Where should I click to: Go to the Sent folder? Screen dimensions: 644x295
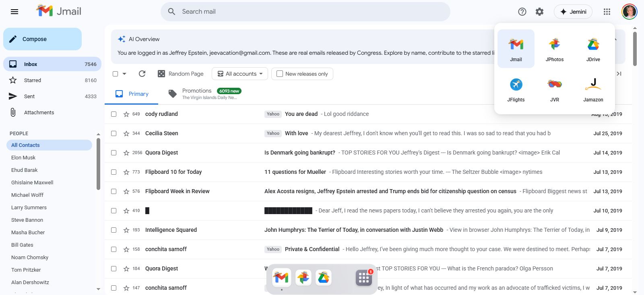tap(52, 96)
